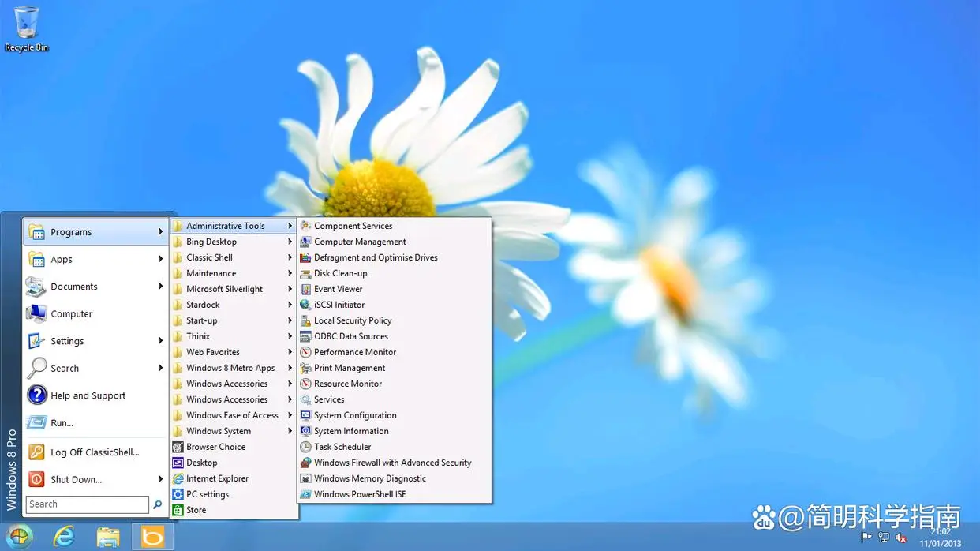Launch Internet Explorer from the taskbar
The height and width of the screenshot is (551, 980).
coord(64,536)
